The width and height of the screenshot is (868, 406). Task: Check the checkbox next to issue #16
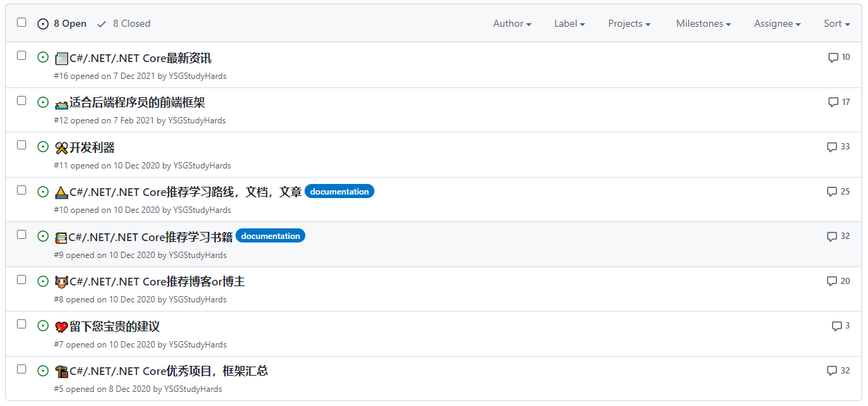21,54
